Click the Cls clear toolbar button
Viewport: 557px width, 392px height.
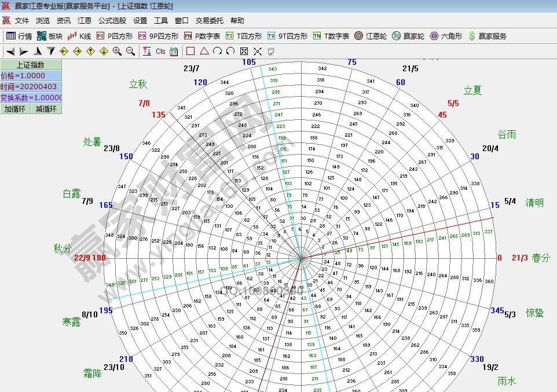click(160, 52)
